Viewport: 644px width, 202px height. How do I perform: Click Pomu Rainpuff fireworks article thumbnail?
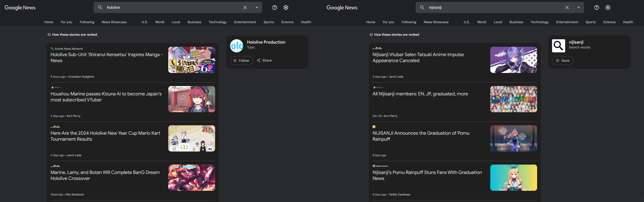514,138
